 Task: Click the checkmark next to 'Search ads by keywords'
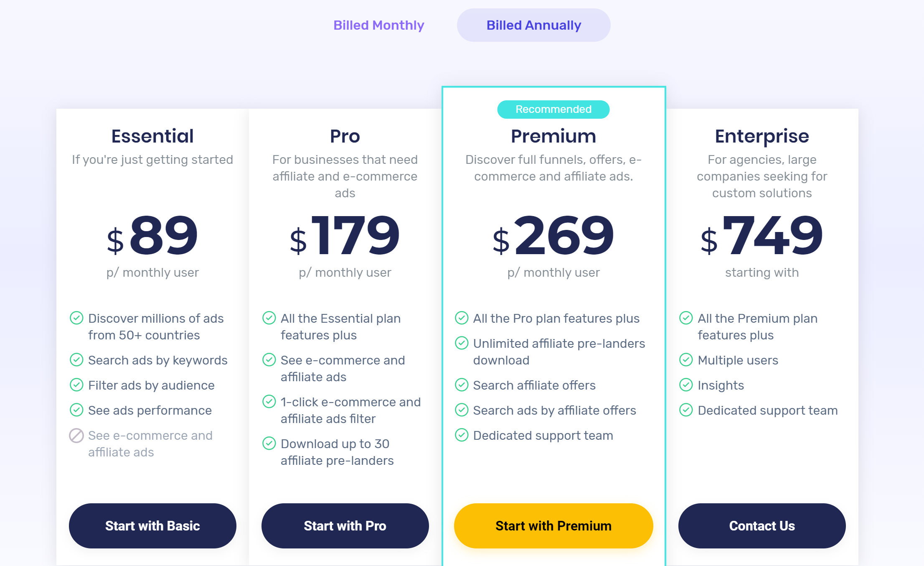click(x=76, y=360)
